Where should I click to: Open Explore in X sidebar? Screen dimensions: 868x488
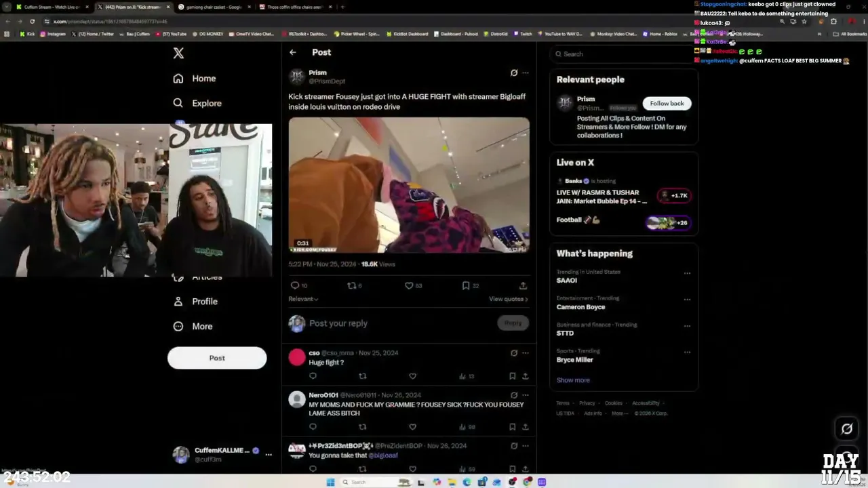coord(197,103)
